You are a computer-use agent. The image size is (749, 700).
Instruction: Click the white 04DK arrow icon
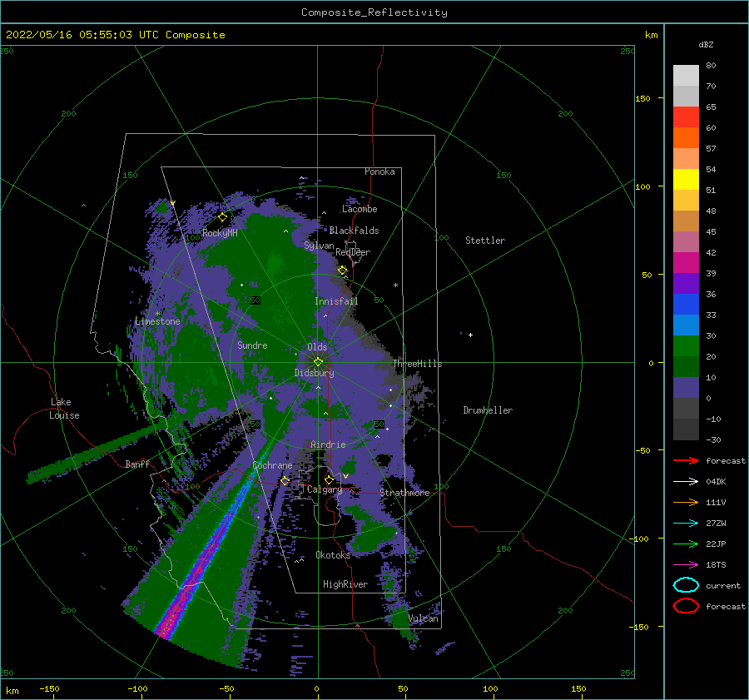pyautogui.click(x=686, y=482)
